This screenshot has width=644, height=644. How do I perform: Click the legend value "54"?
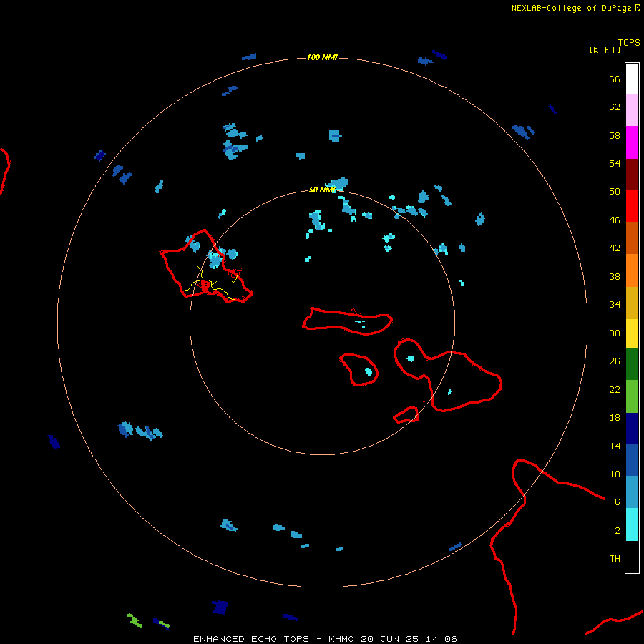coord(615,163)
